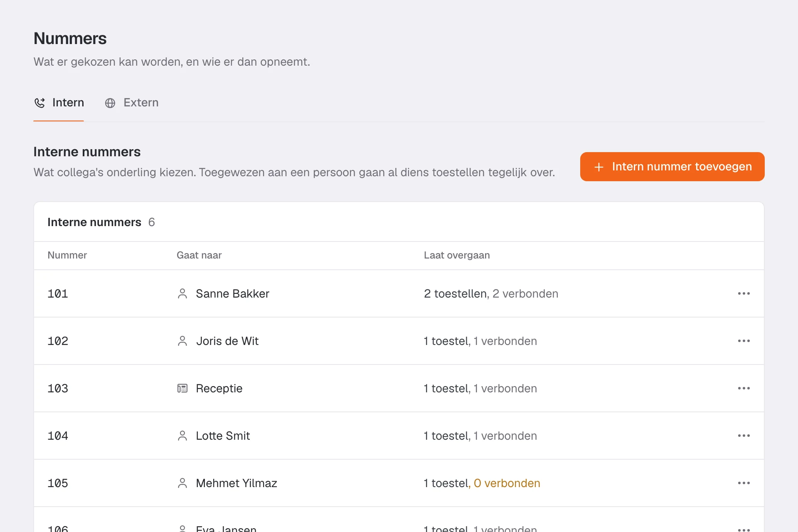The height and width of the screenshot is (532, 798).
Task: Open more options for number 103
Action: pos(744,388)
